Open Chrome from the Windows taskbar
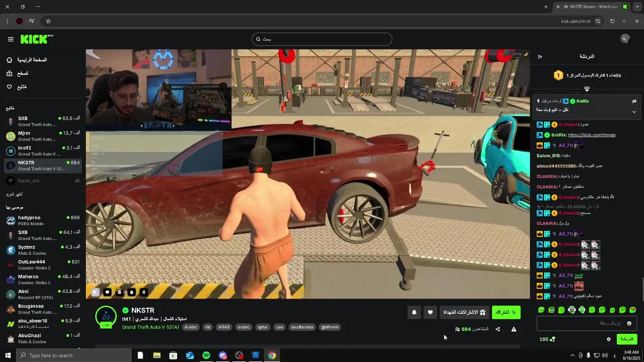 pyautogui.click(x=272, y=355)
